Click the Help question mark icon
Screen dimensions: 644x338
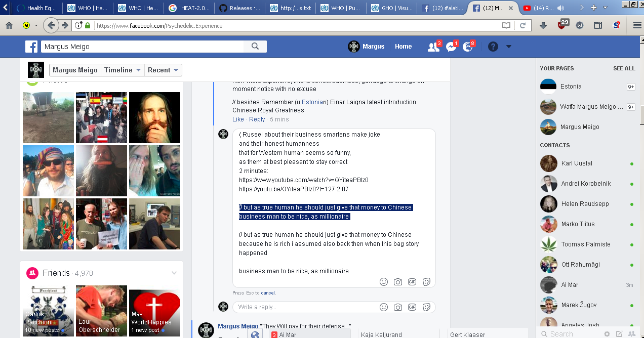[x=493, y=47]
